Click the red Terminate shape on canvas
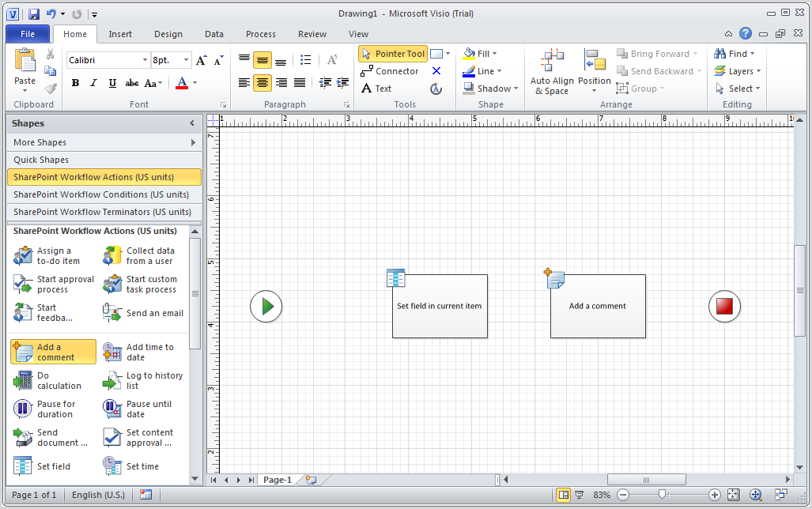812x509 pixels. pos(724,306)
